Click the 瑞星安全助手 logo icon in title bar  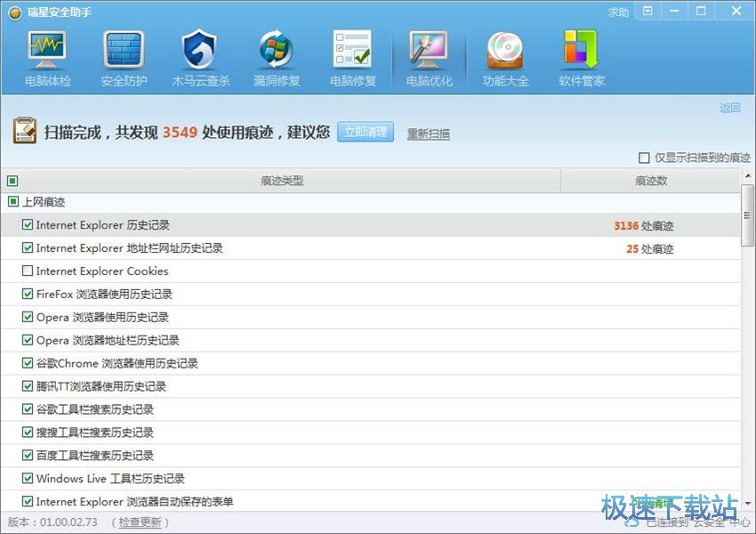[x=15, y=12]
